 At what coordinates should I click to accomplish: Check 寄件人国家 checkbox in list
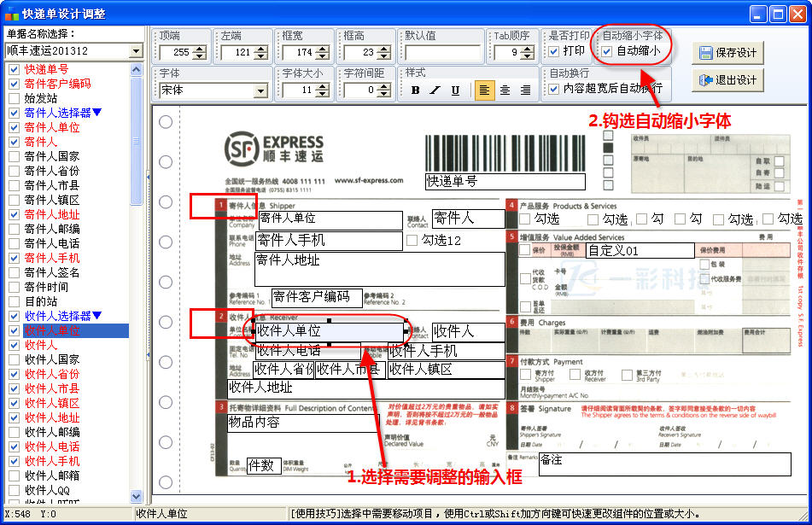pos(15,156)
